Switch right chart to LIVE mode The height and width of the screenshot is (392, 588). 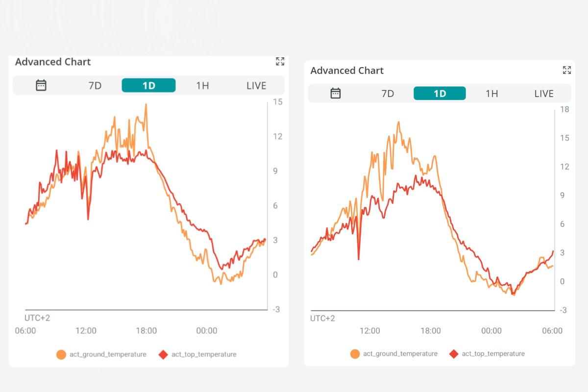[544, 93]
